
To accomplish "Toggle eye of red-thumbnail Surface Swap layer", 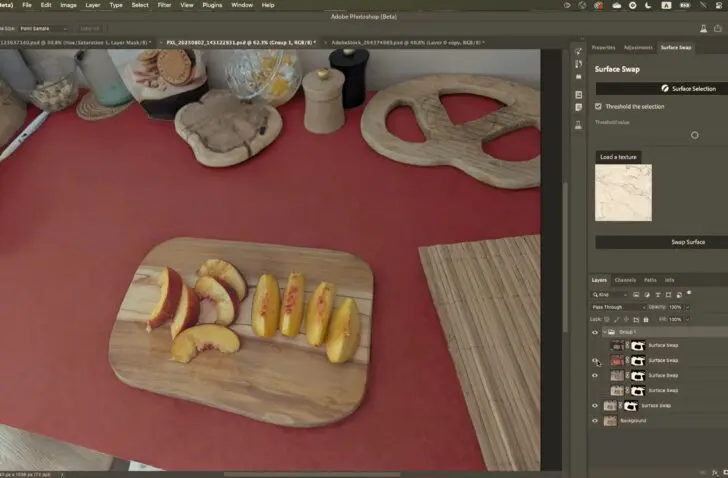I will point(595,361).
